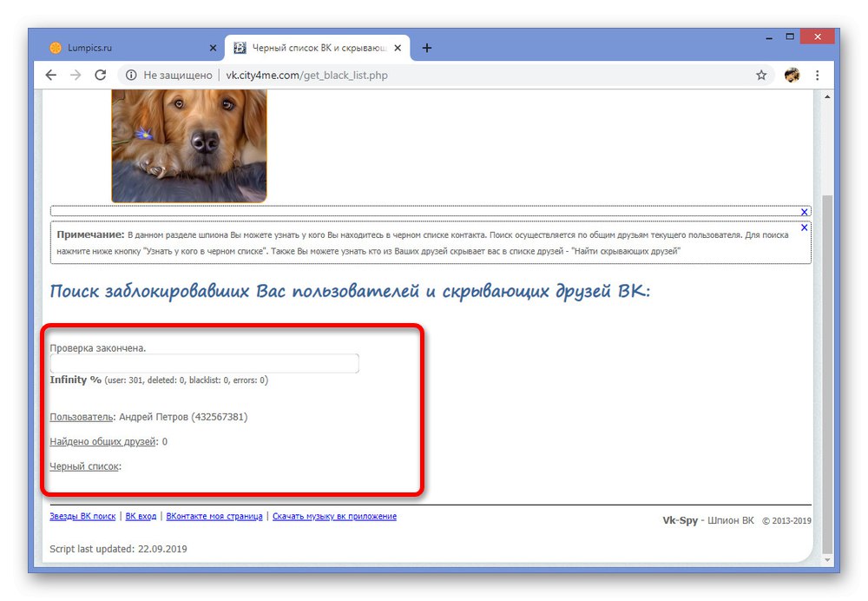This screenshot has height=601, width=868.
Task: Click the 'Найдено общих друзей' label
Action: [x=103, y=441]
